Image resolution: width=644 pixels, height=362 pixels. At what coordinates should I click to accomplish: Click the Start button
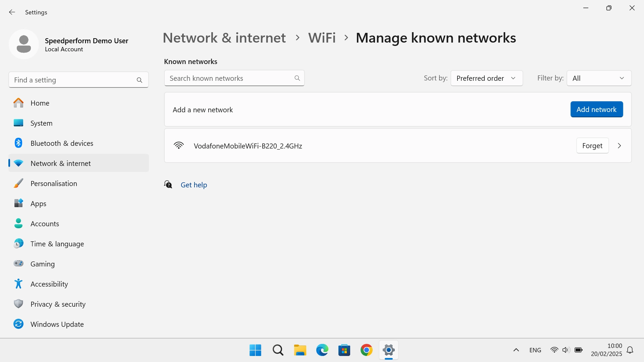pyautogui.click(x=255, y=350)
